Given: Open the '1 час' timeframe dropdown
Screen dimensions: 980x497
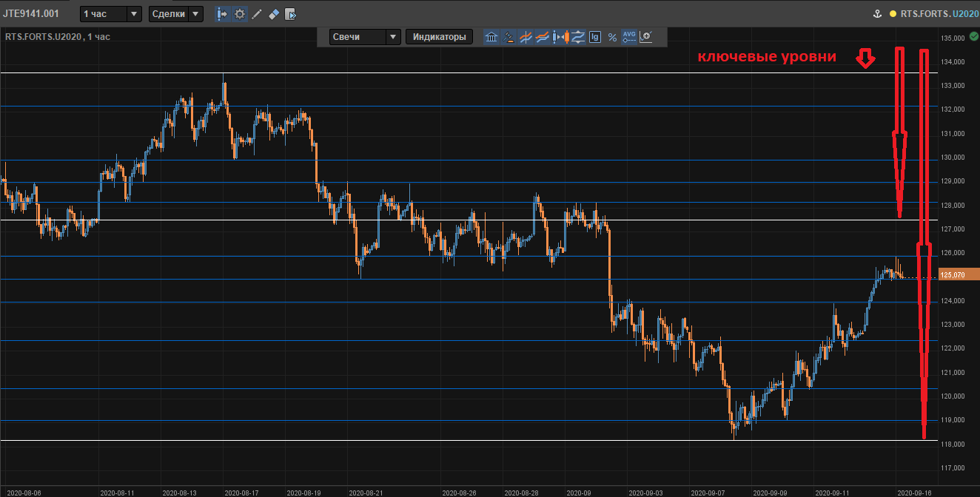Looking at the screenshot, I should pyautogui.click(x=111, y=13).
